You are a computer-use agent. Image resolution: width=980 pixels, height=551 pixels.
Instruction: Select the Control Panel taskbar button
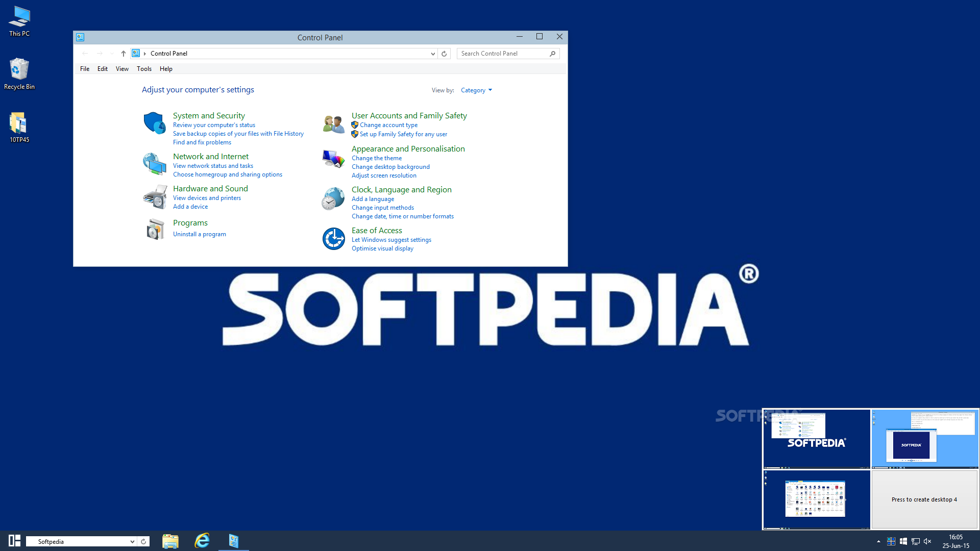tap(234, 541)
